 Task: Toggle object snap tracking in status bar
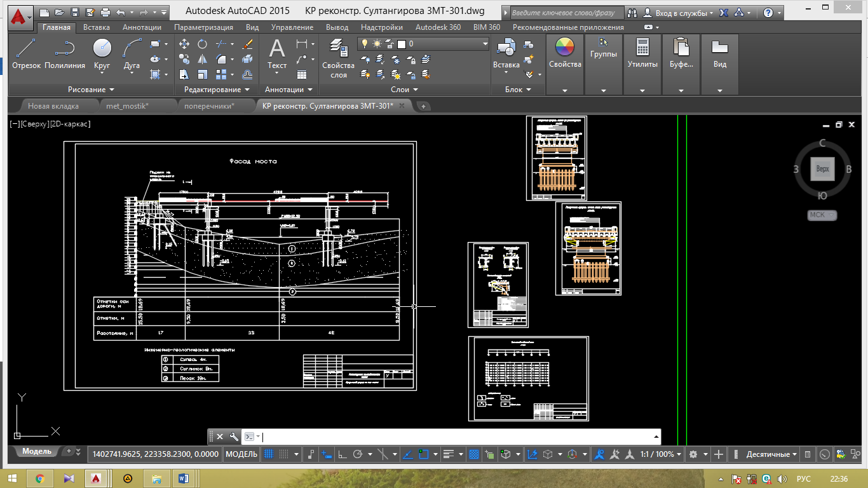(408, 454)
